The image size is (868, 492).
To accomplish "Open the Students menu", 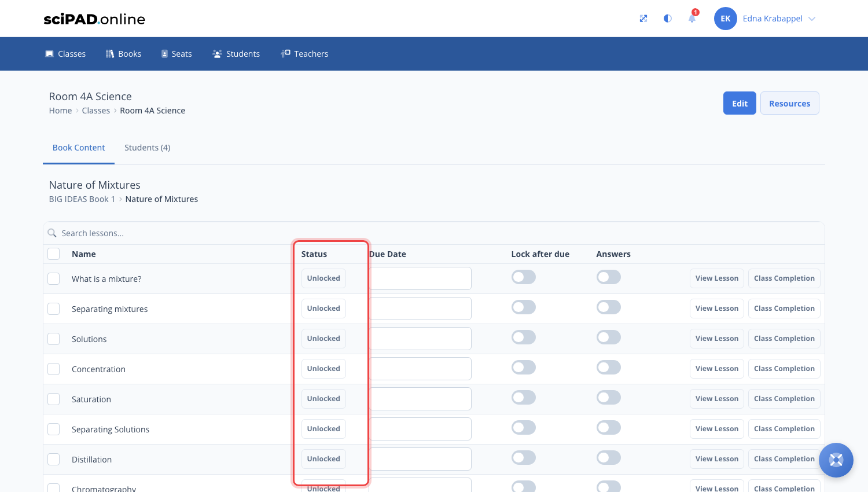I will tap(236, 54).
